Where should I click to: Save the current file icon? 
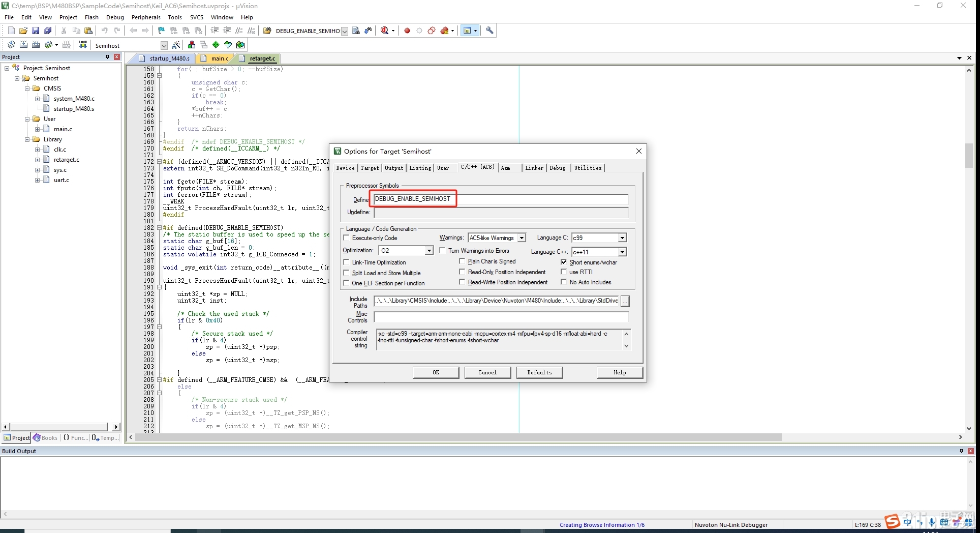point(36,31)
